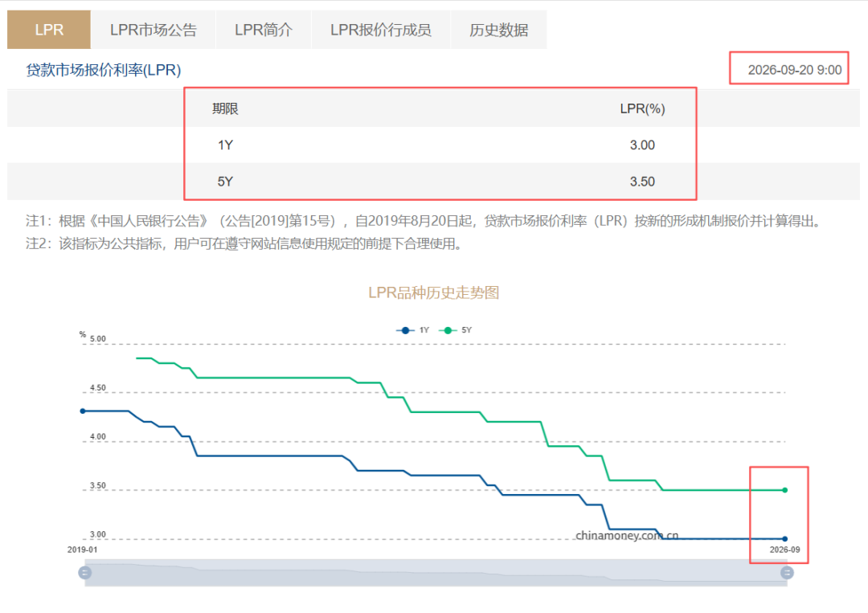
Task: Click the 4.50 y-axis label
Action: 98,388
